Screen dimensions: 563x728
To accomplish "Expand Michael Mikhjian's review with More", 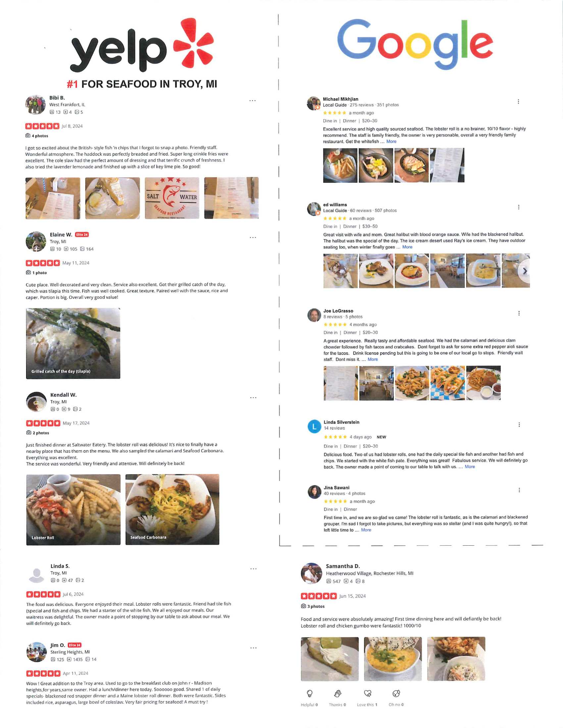I will [x=391, y=141].
